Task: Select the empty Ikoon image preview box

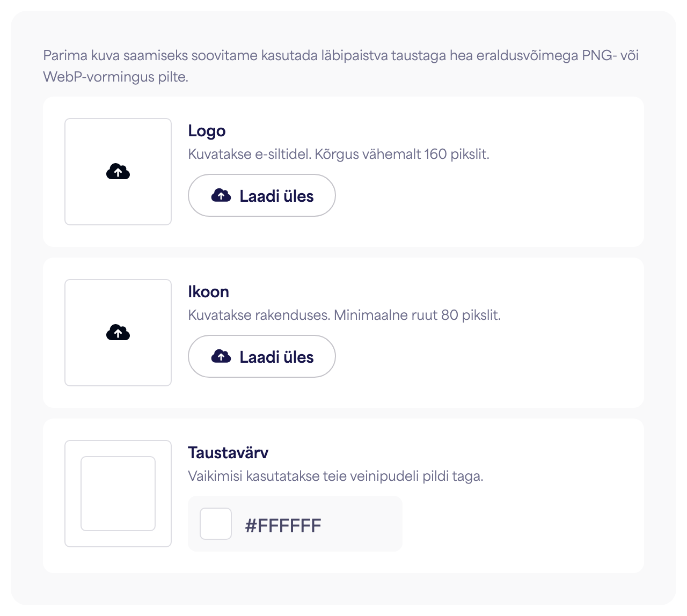Action: 118,333
